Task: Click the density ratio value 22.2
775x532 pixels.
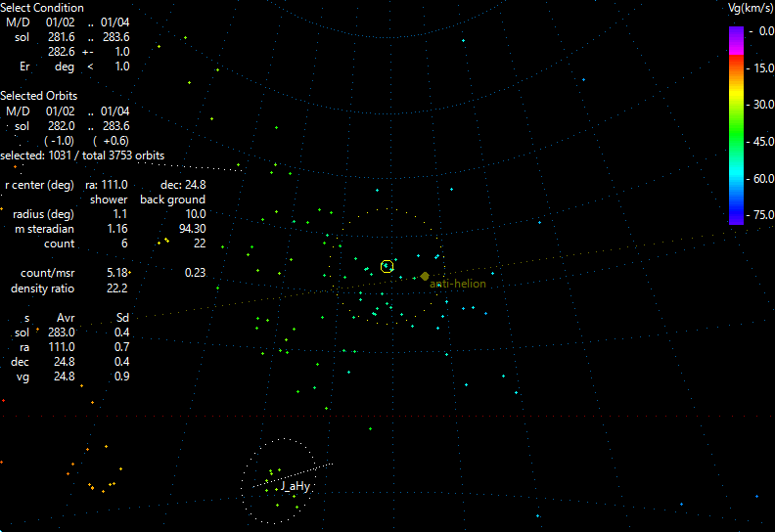Action: click(x=117, y=288)
